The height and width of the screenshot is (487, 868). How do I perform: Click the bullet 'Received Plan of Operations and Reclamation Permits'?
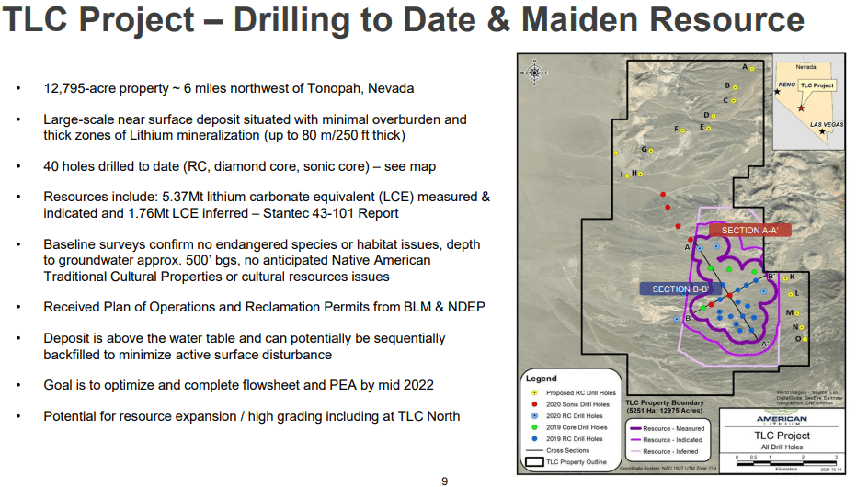coord(264,307)
